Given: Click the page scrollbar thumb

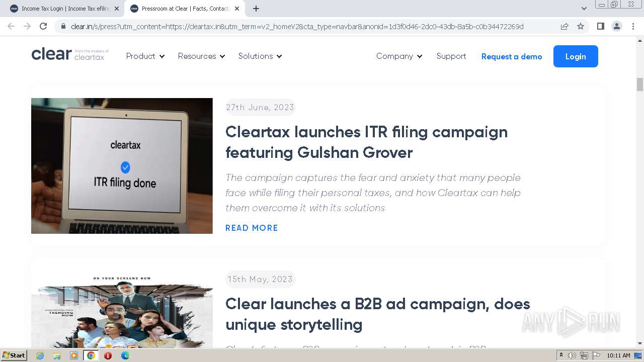Looking at the screenshot, I should [640, 84].
